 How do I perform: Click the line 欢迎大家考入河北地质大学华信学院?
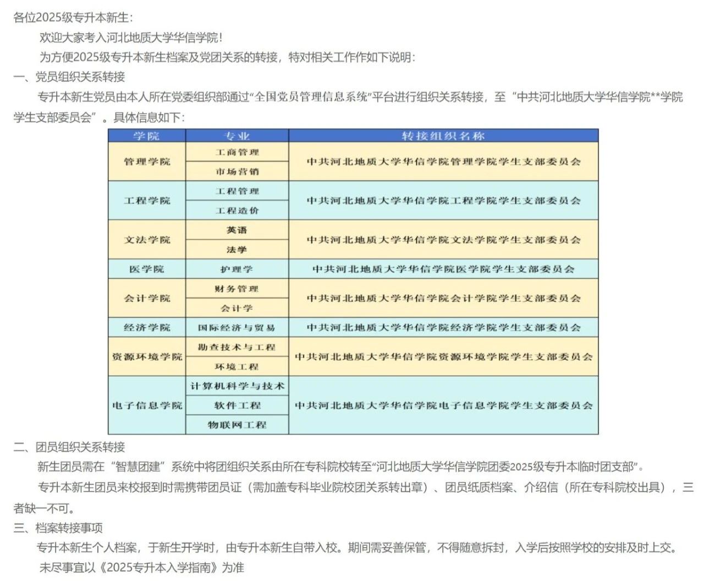pyautogui.click(x=131, y=37)
